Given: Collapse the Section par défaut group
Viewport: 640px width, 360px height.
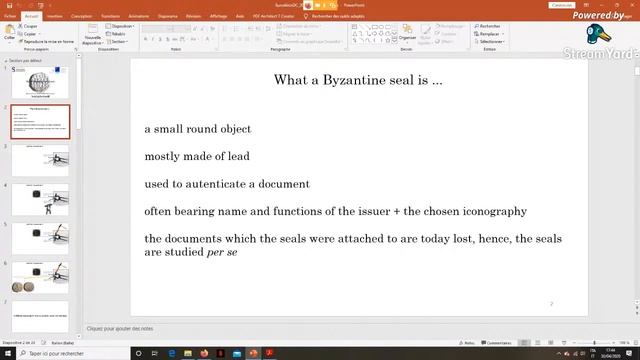Looking at the screenshot, I should (6, 60).
